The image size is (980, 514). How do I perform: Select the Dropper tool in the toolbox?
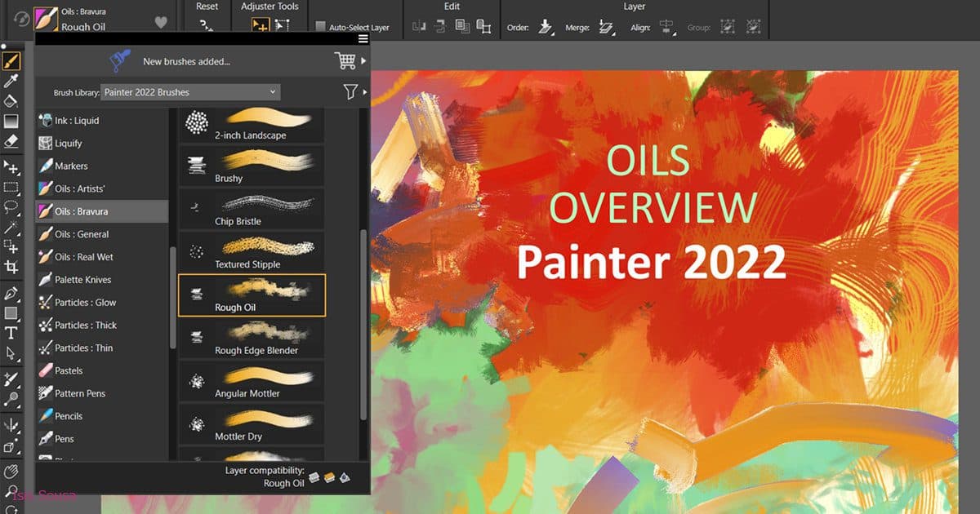11,80
